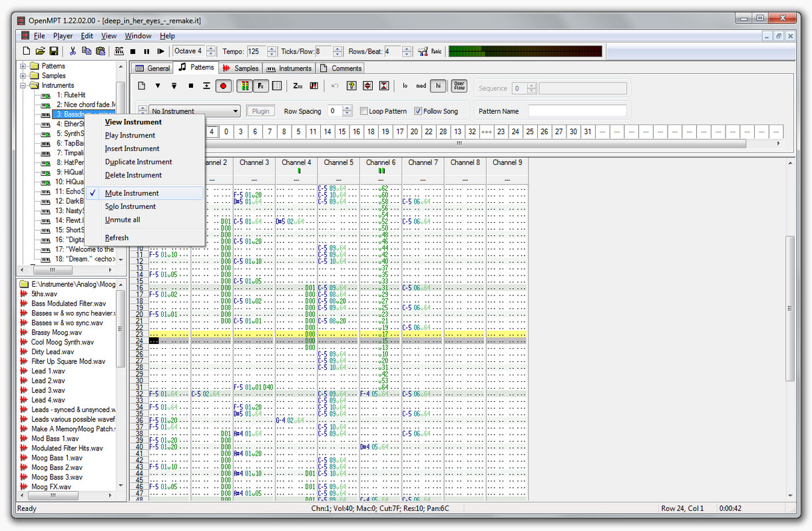Select the 'med' detail level
The image size is (812, 531).
click(x=421, y=86)
